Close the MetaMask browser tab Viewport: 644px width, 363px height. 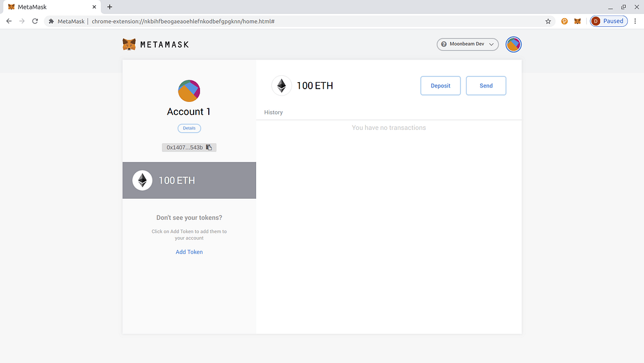tap(94, 7)
